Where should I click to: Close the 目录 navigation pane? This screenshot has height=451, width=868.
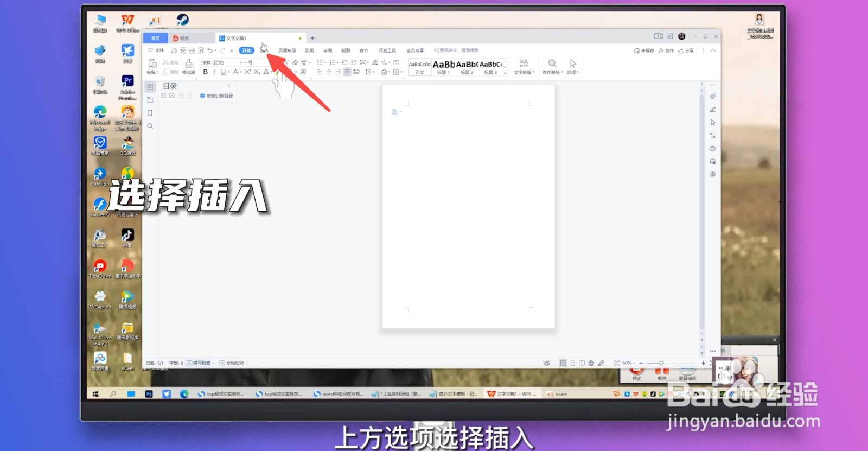point(229,86)
